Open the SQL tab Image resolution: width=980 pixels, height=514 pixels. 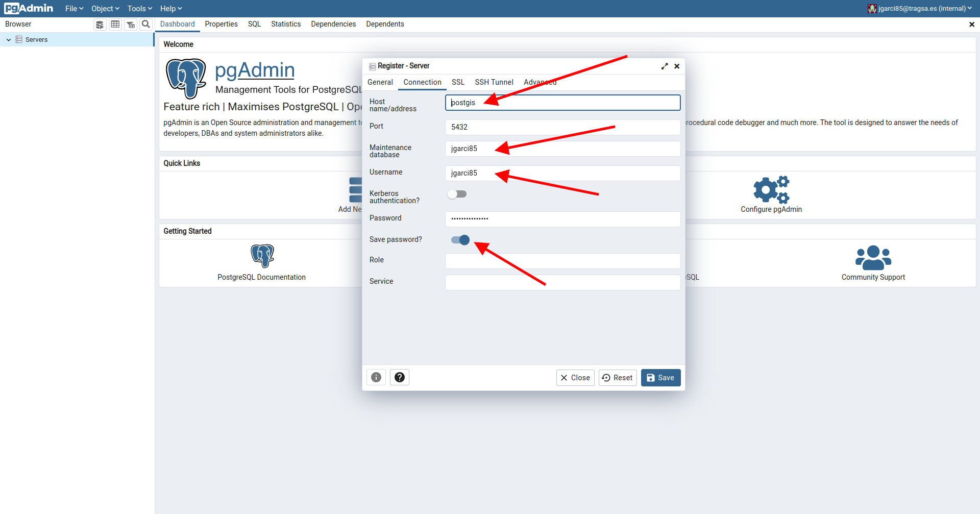(254, 25)
